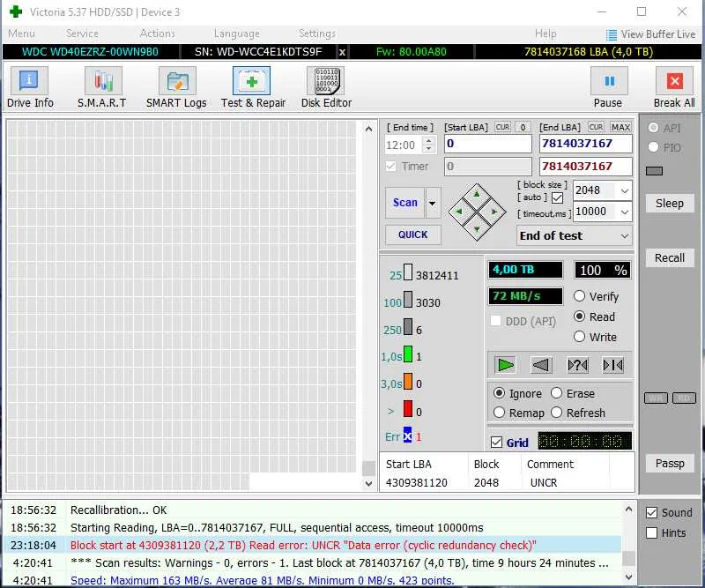Image resolution: width=705 pixels, height=588 pixels.
Task: Click the reverse scan arrow button
Action: (541, 365)
